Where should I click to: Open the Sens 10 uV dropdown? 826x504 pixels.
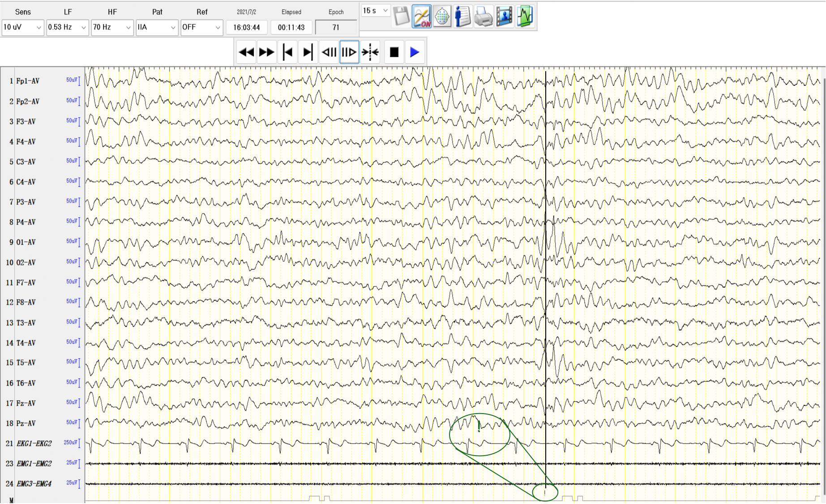(x=22, y=27)
